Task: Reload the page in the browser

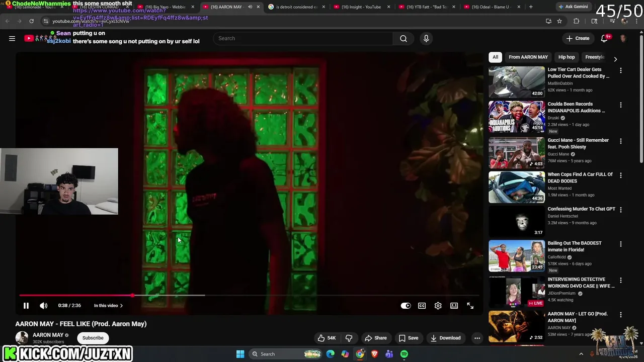Action: coord(31,21)
